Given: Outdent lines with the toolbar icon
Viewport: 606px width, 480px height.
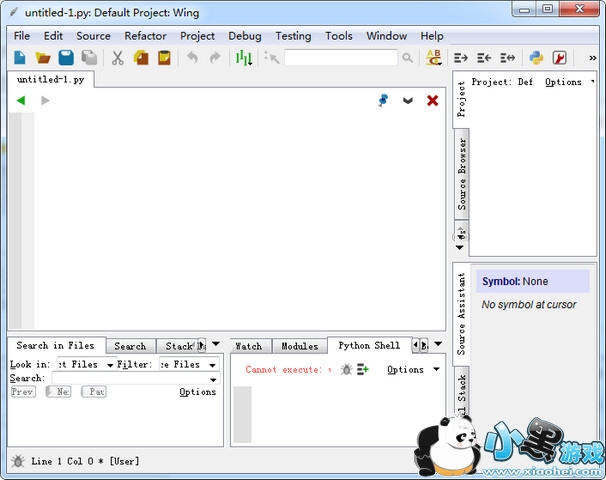Looking at the screenshot, I should pyautogui.click(x=484, y=58).
